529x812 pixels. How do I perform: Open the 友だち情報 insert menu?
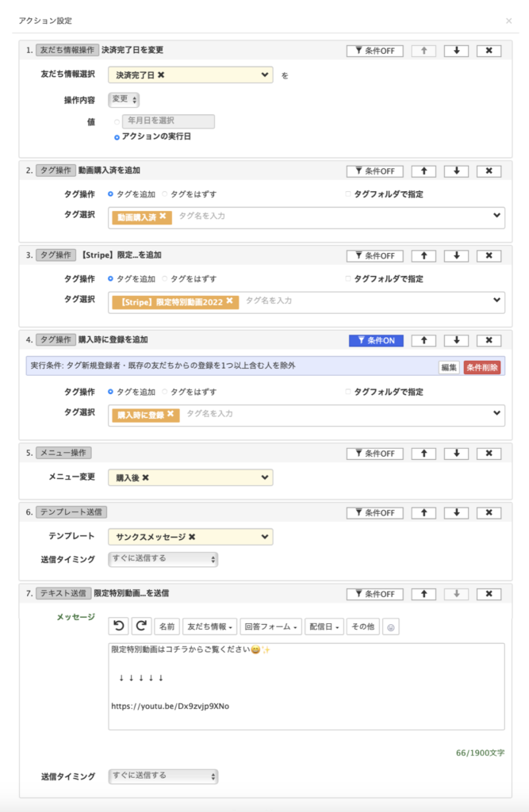(x=209, y=626)
